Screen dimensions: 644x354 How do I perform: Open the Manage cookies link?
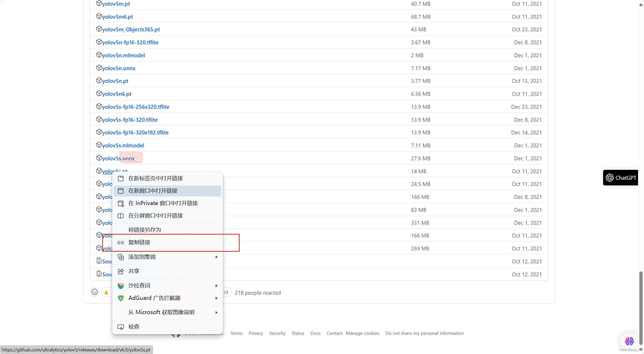coord(362,333)
